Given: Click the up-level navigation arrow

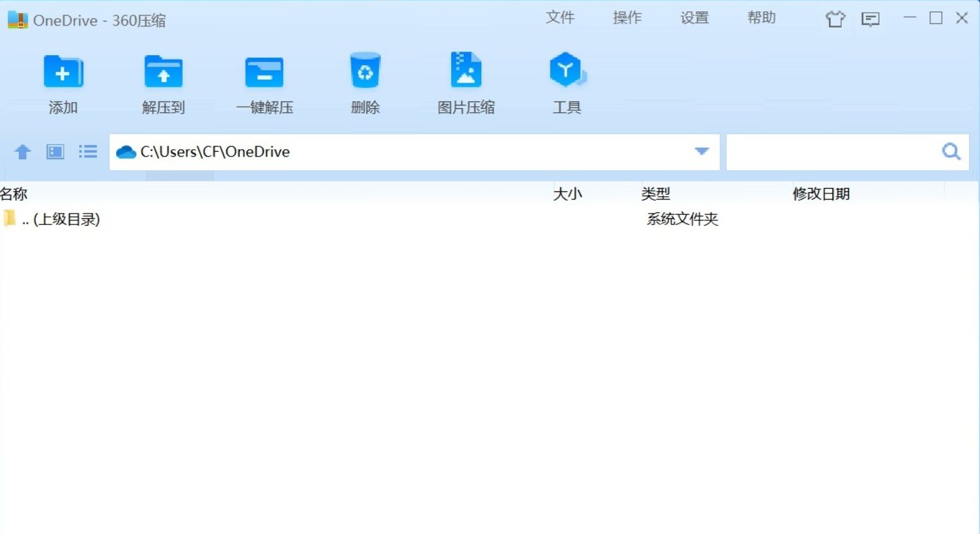Looking at the screenshot, I should [21, 152].
